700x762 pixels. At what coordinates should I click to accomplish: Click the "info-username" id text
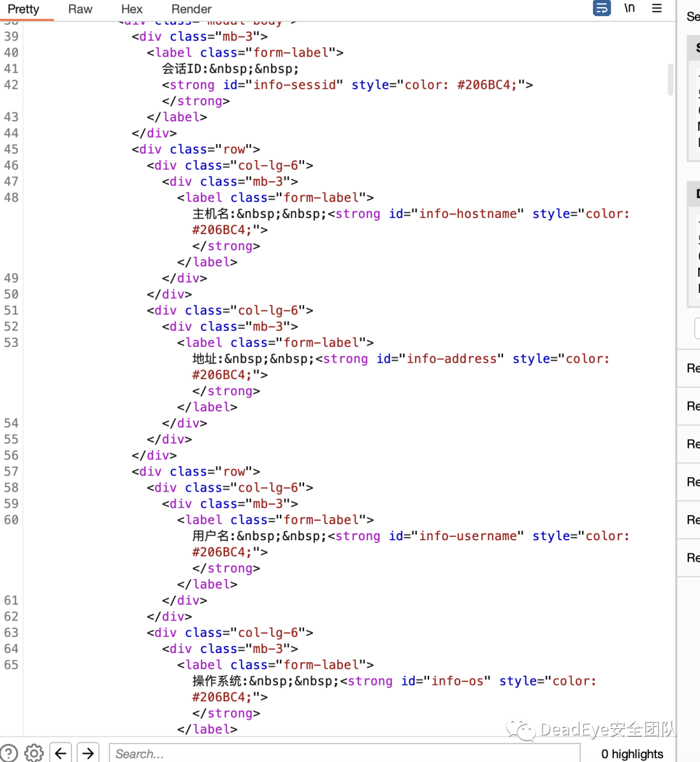468,536
